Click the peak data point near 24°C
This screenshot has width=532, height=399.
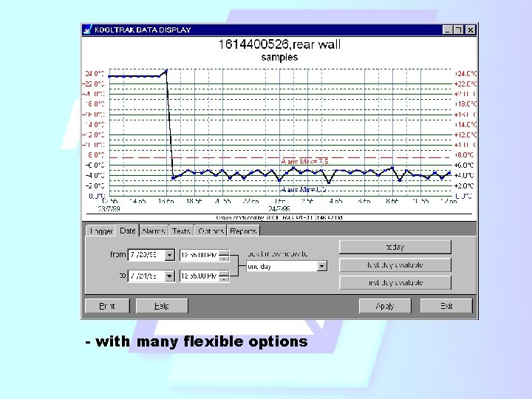(x=166, y=71)
